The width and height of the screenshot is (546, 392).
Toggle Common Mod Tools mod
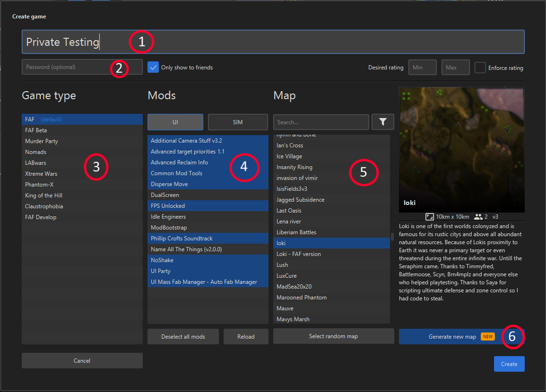point(208,173)
